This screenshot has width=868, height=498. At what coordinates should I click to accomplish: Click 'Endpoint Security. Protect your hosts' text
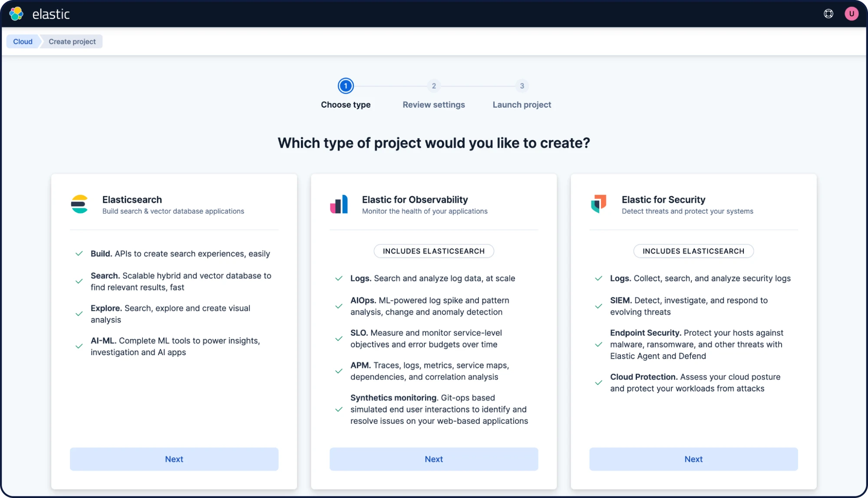697,344
